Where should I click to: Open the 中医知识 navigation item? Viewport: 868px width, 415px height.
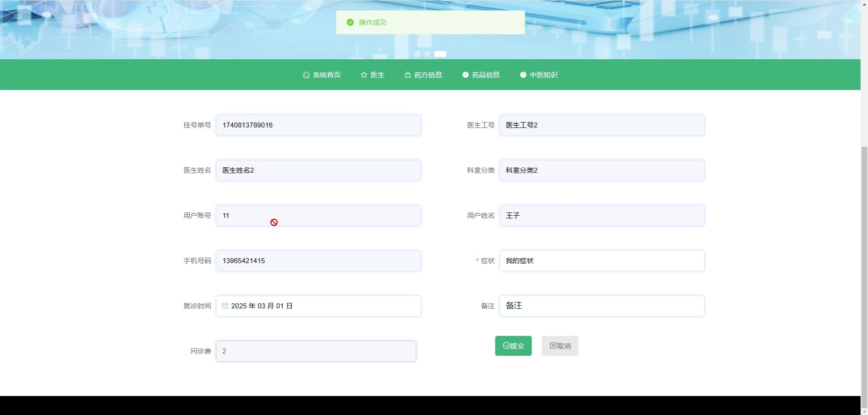click(x=539, y=75)
